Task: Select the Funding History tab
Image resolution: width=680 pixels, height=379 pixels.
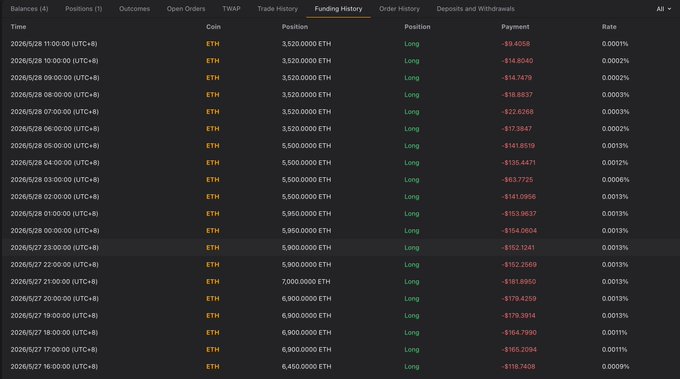Action: pos(338,9)
